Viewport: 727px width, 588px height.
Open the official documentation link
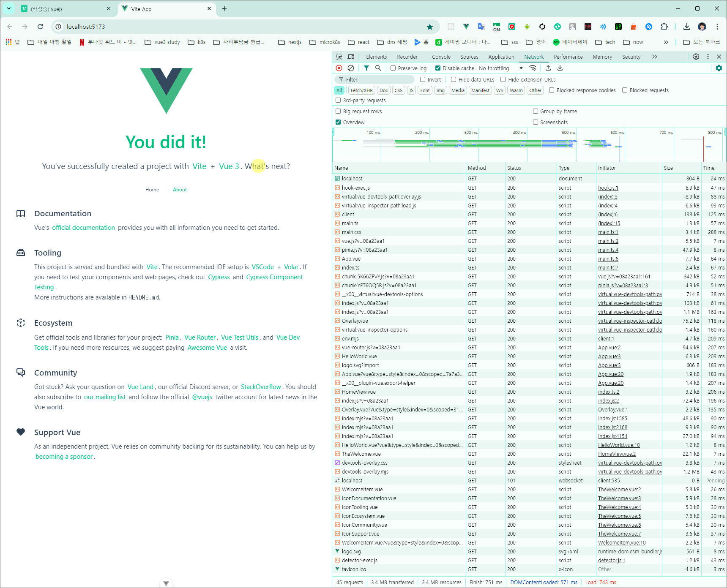pos(83,228)
